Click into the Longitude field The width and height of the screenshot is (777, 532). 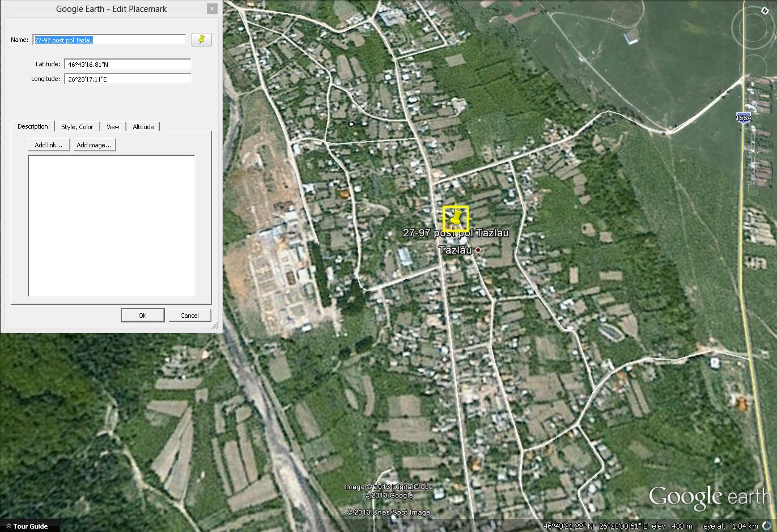click(128, 79)
